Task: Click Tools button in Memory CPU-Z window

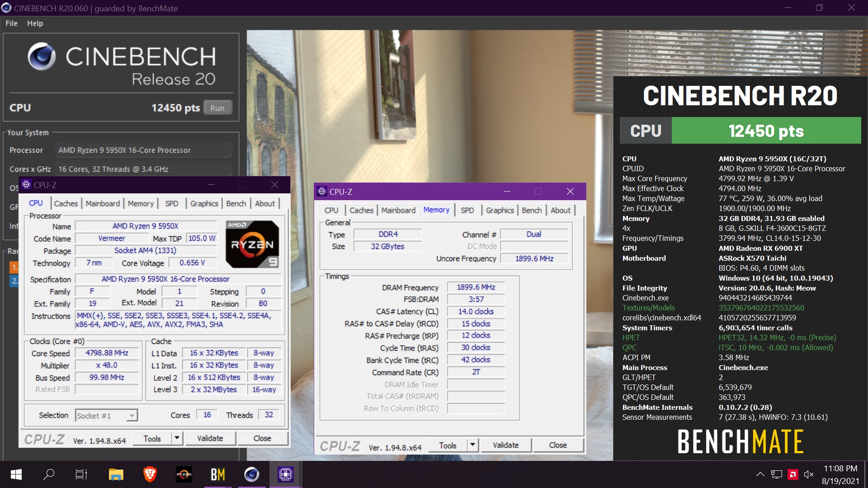Action: click(448, 446)
